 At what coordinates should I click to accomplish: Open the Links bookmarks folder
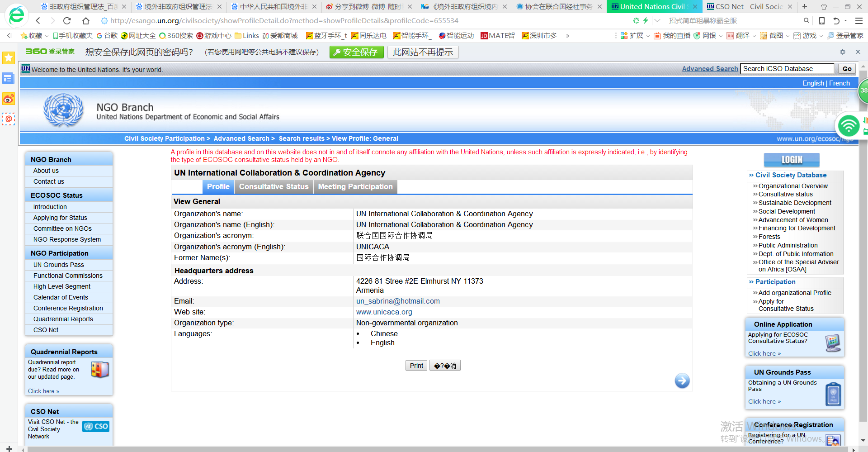[246, 36]
